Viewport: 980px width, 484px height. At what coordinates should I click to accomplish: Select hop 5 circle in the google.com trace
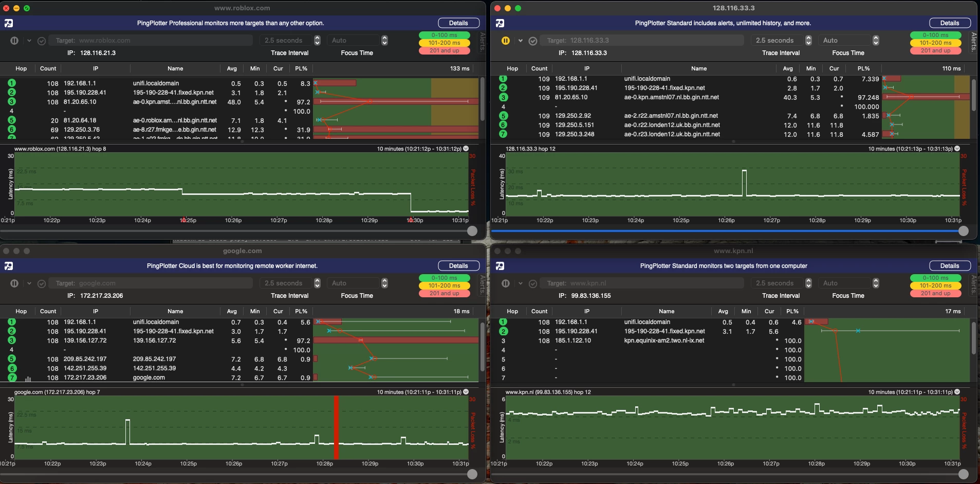(x=12, y=359)
